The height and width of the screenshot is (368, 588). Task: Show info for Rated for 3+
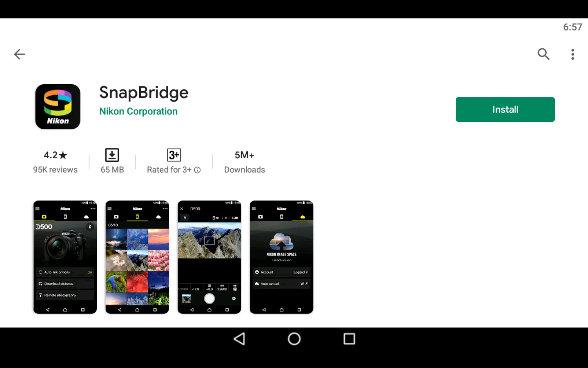tap(197, 170)
